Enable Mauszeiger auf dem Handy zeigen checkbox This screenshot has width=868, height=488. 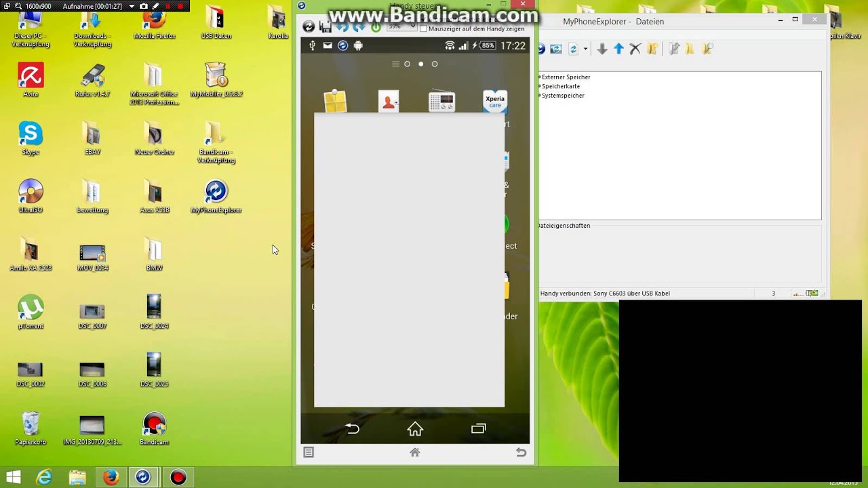[x=423, y=29]
